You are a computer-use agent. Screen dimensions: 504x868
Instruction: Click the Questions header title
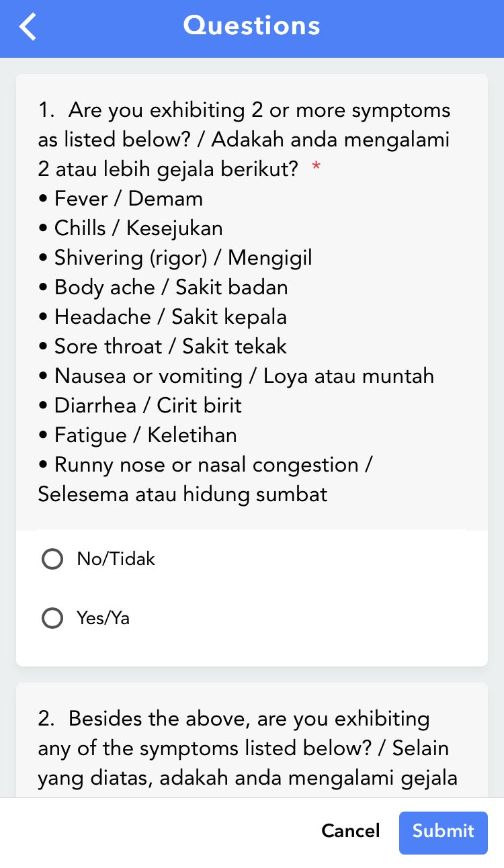(252, 26)
